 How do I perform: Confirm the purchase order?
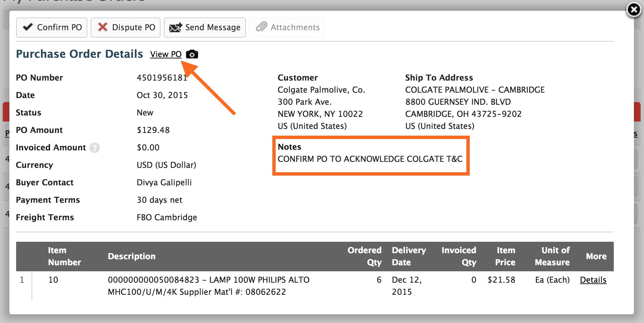(52, 27)
